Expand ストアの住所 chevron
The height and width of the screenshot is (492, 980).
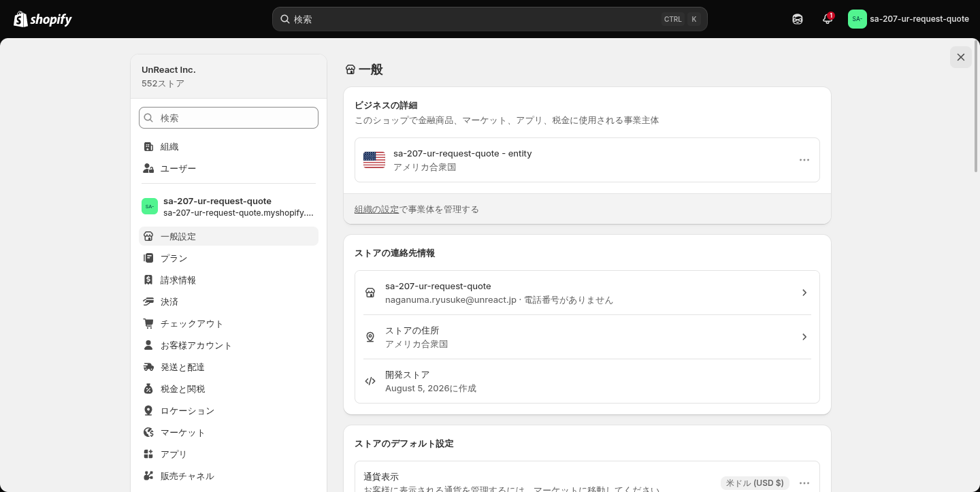tap(804, 337)
